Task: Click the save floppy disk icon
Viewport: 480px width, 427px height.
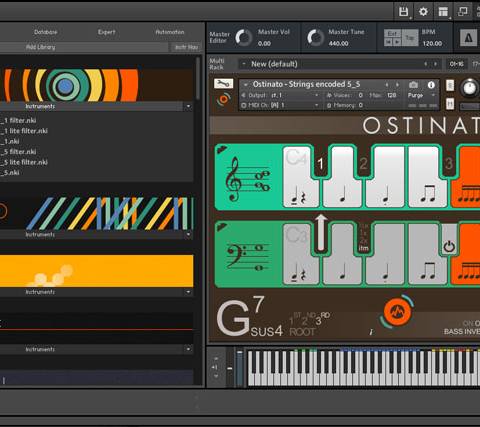Action: point(404,12)
